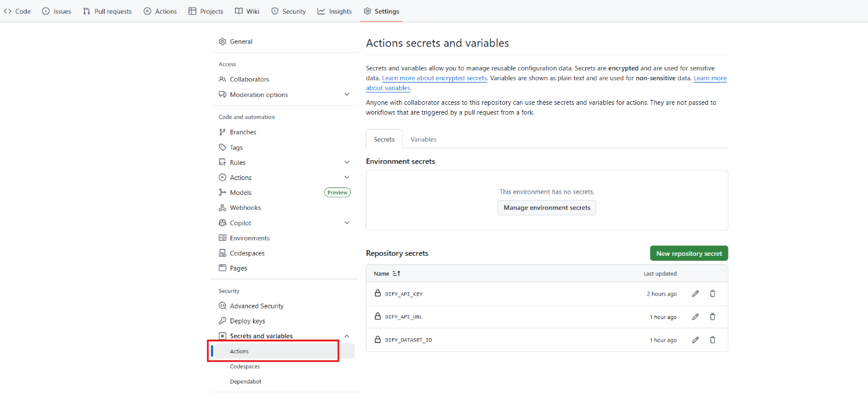Click the Name column header
Image resolution: width=868 pixels, height=401 pixels.
pyautogui.click(x=381, y=273)
